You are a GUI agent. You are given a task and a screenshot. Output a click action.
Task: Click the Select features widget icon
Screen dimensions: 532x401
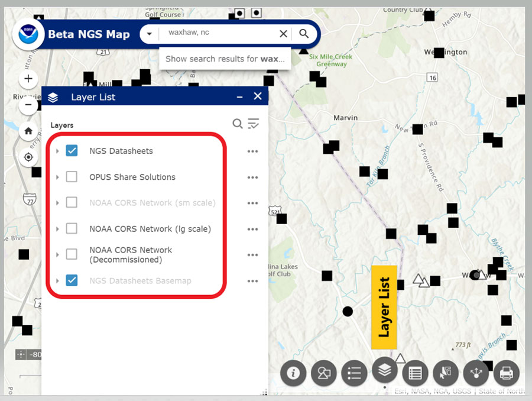click(445, 373)
